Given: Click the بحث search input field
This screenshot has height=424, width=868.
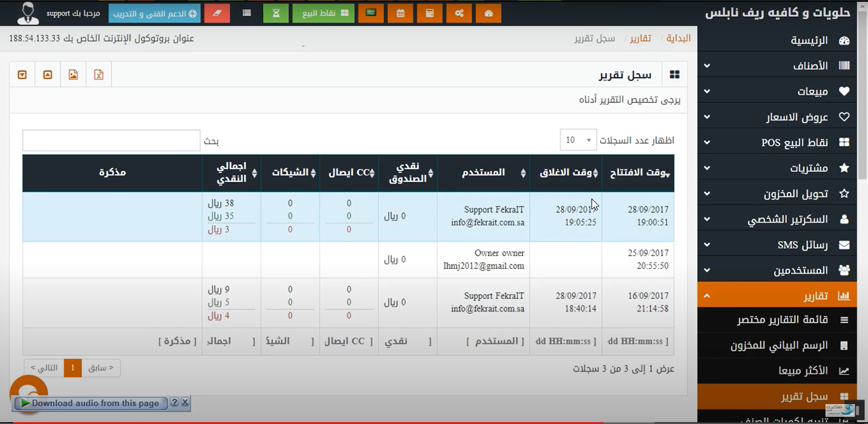Looking at the screenshot, I should coord(111,141).
